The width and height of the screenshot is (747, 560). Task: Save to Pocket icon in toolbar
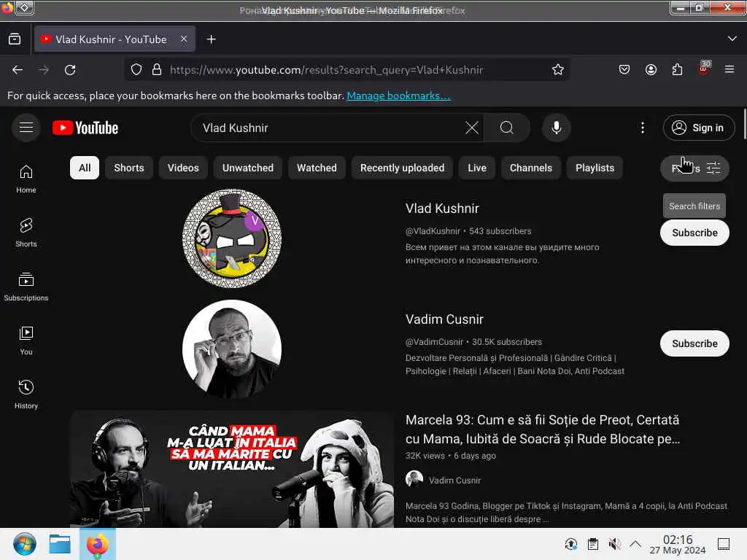click(x=624, y=70)
